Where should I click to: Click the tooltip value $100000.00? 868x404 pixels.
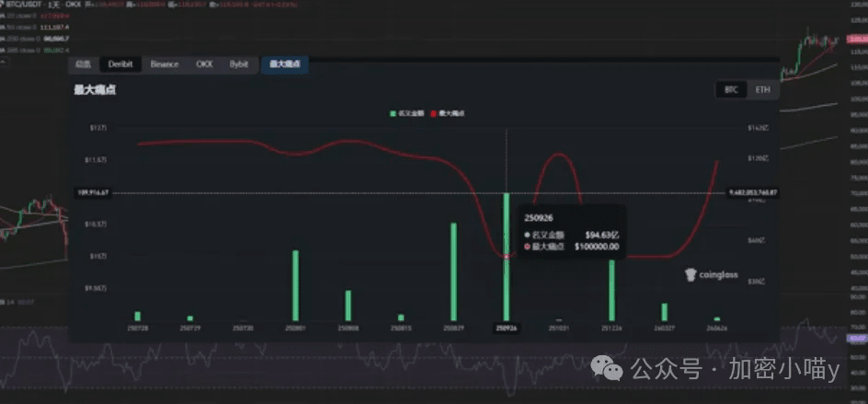[598, 247]
